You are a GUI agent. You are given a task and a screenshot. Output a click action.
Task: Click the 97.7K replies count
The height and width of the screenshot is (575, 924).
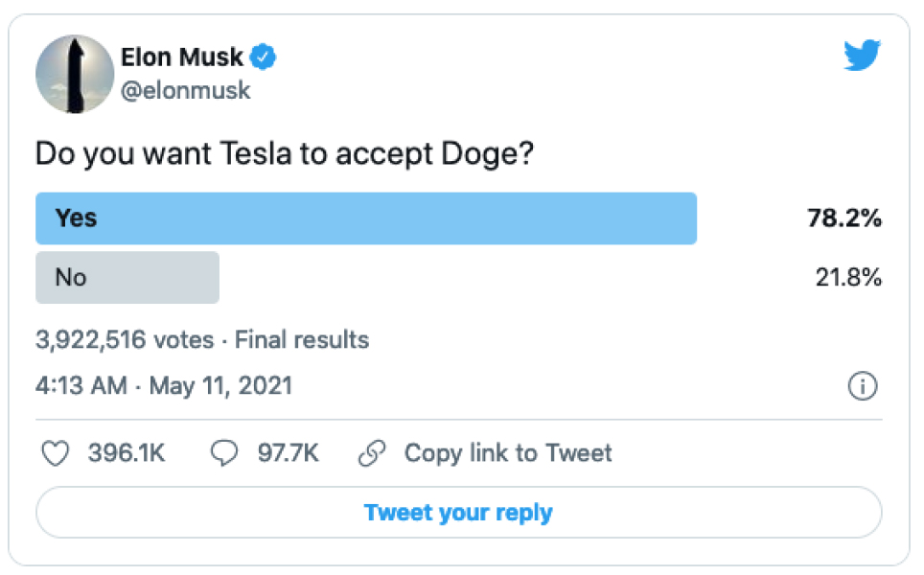pos(288,453)
